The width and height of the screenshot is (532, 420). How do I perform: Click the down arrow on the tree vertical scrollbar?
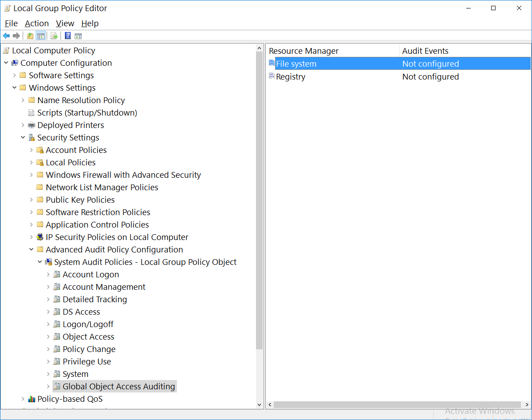point(259,405)
